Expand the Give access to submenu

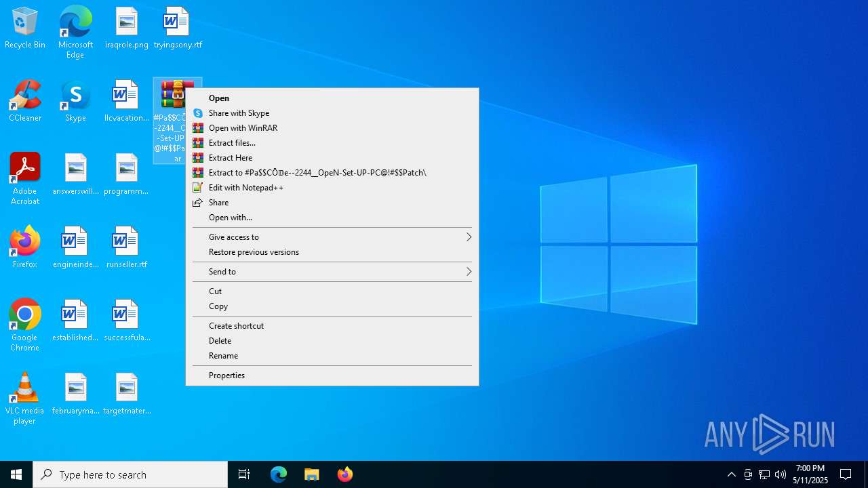click(332, 237)
